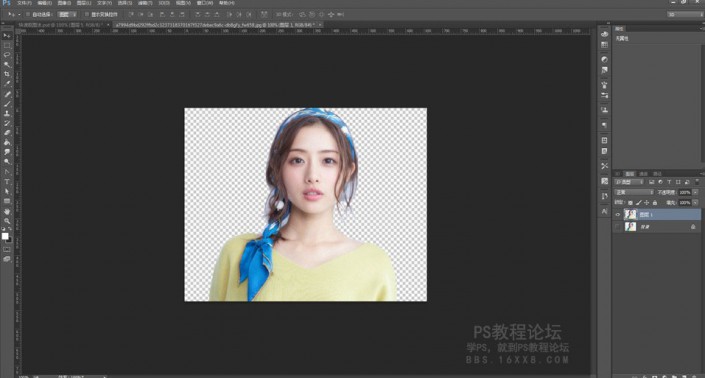Filter layers by smart objects icon
Screen dimensions: 705x378
[x=687, y=182]
